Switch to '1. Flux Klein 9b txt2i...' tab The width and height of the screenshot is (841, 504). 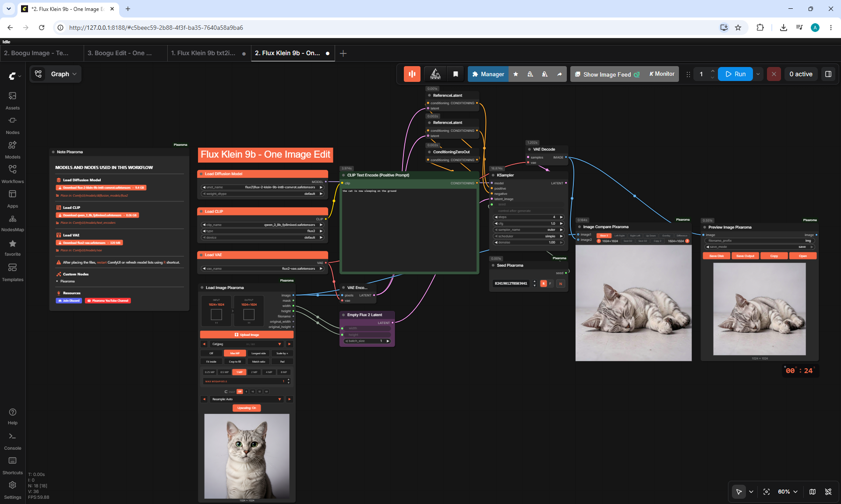(x=209, y=53)
